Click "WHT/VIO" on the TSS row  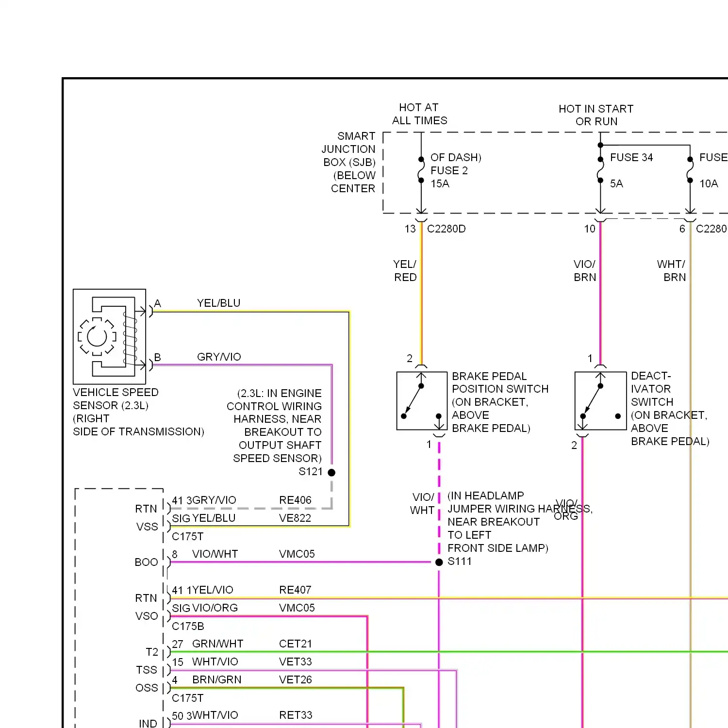tap(215, 662)
